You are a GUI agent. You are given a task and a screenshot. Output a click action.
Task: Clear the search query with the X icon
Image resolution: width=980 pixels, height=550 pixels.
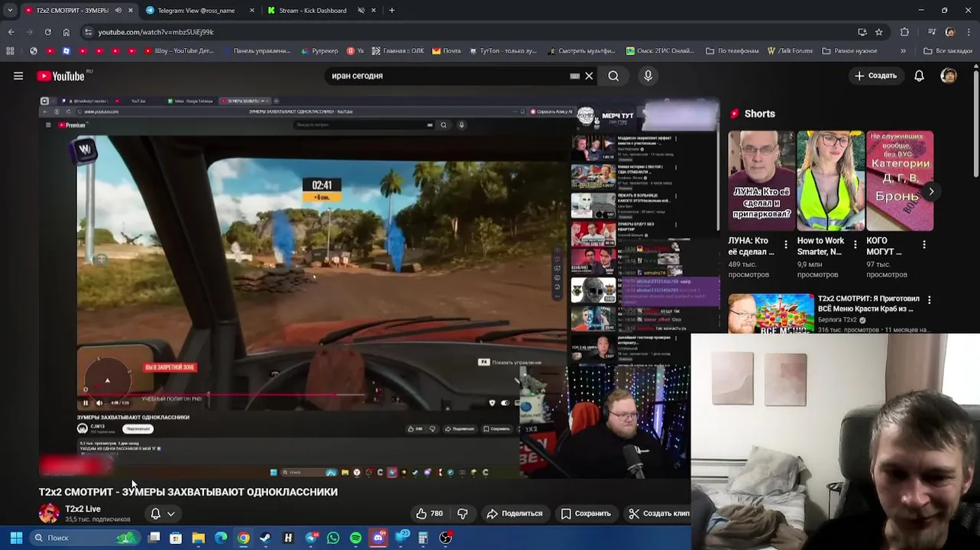[x=589, y=76]
